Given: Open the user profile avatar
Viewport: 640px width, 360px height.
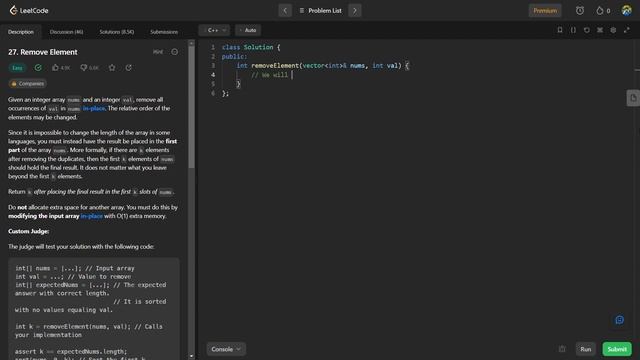Looking at the screenshot, I should (627, 11).
